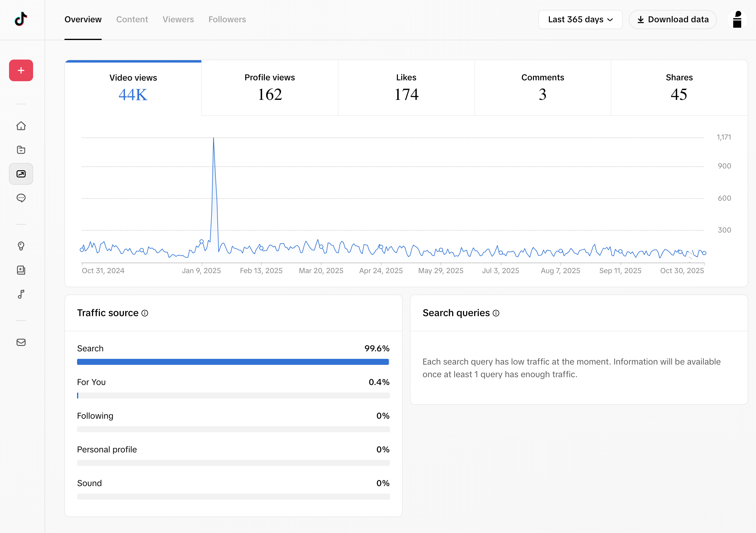Image resolution: width=756 pixels, height=533 pixels.
Task: Click the TikTok logo
Action: point(21,19)
